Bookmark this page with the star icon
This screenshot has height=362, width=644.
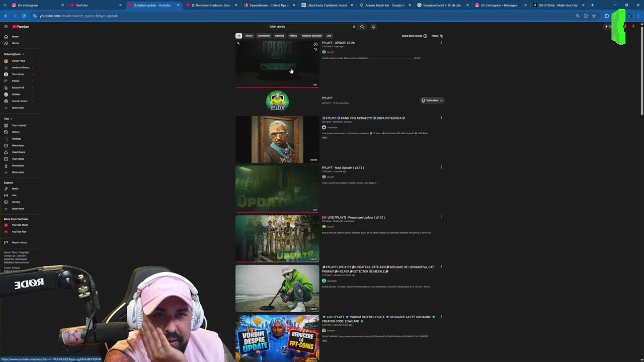[x=594, y=16]
